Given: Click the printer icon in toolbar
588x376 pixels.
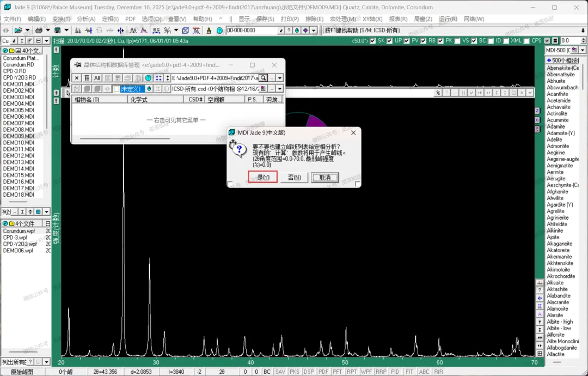Looking at the screenshot, I should point(38,31).
